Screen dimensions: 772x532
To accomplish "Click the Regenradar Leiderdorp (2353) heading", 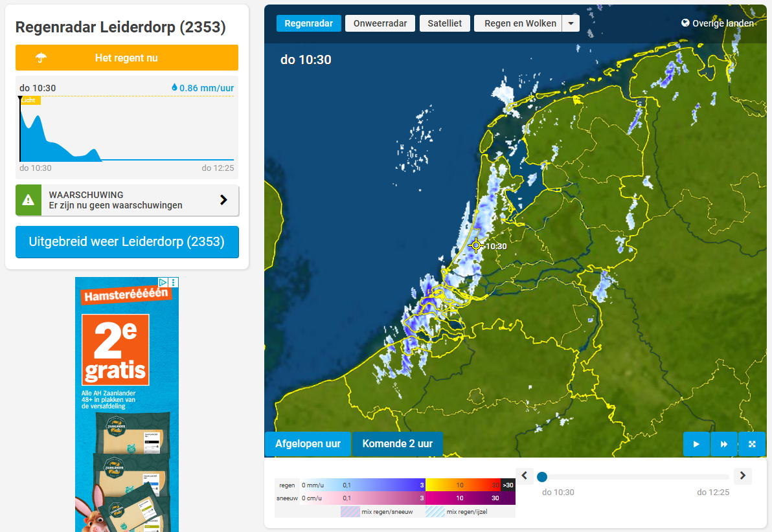I will pos(120,27).
